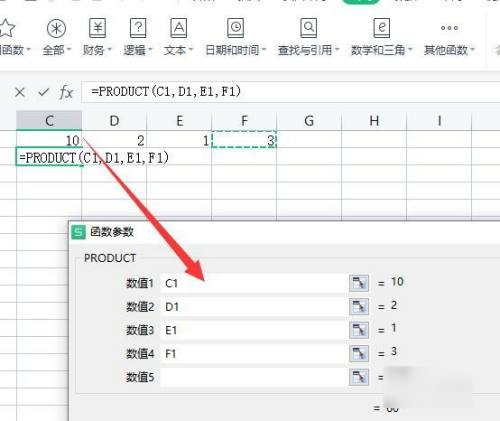Open the 其他函数 three-dots icon

[x=449, y=28]
